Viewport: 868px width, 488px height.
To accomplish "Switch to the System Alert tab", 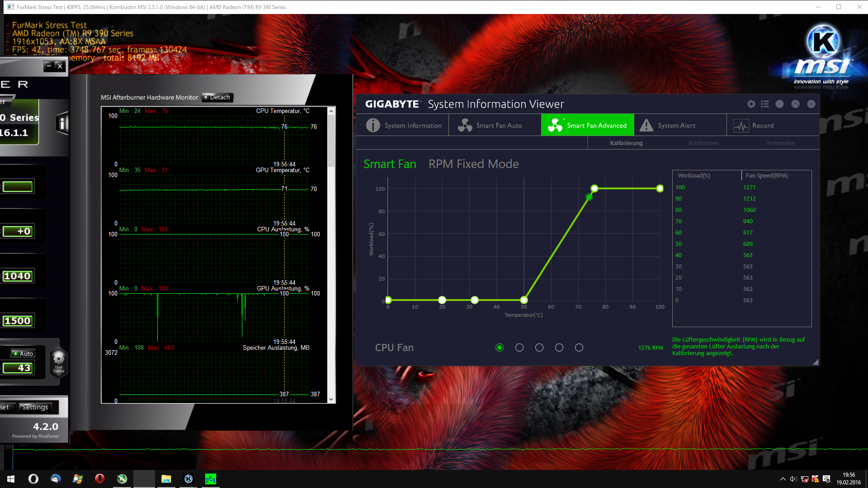I will click(x=676, y=126).
